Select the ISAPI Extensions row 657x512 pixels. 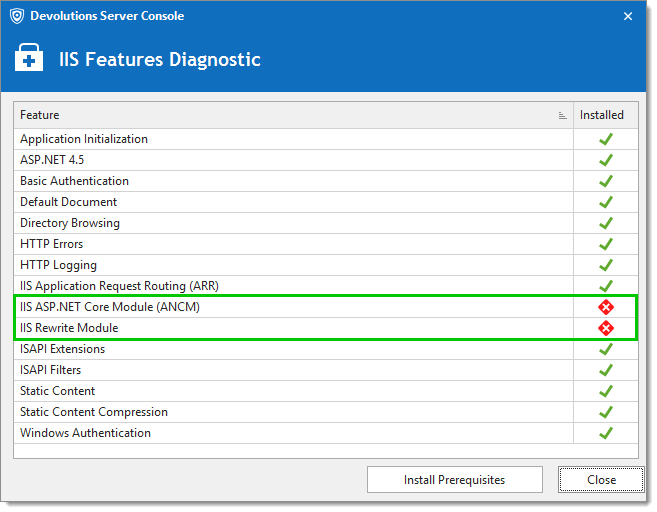326,349
